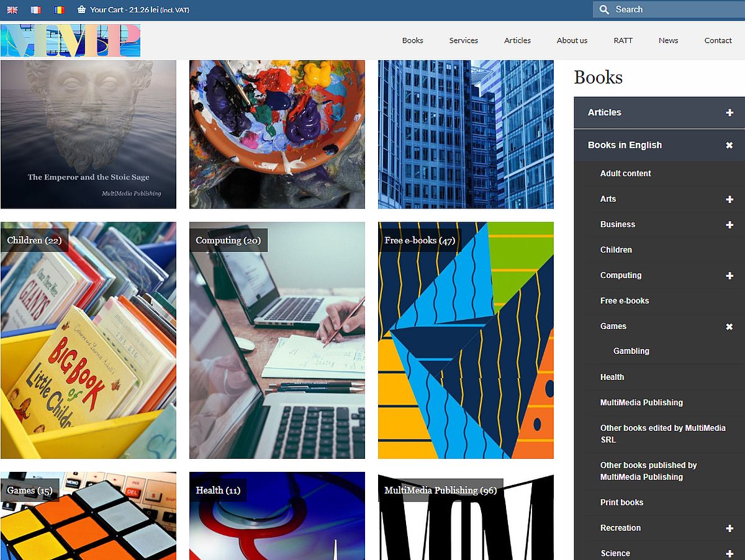Open The Emperor and the Stoic Sage tile
Viewport: 745px width, 560px height.
(x=88, y=134)
